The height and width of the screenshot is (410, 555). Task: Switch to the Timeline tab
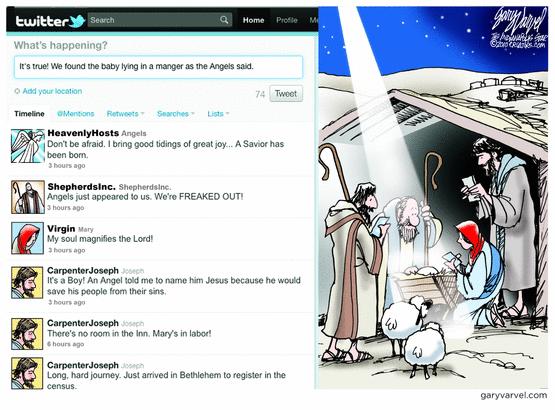click(29, 114)
